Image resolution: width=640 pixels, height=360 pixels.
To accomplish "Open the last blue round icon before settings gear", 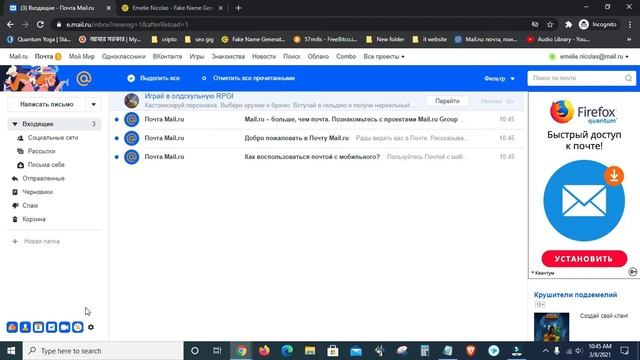I will 78,327.
